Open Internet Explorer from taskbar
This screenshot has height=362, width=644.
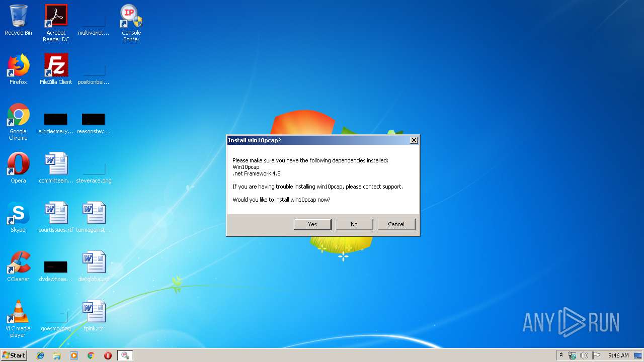[40, 355]
